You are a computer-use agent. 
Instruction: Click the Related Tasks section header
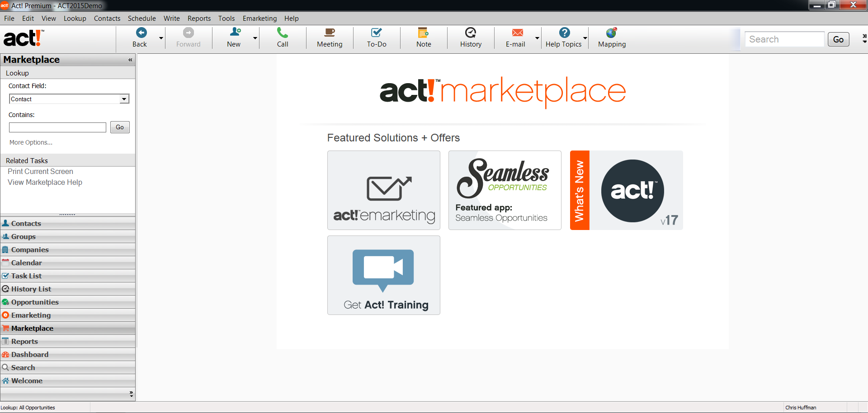click(x=68, y=160)
